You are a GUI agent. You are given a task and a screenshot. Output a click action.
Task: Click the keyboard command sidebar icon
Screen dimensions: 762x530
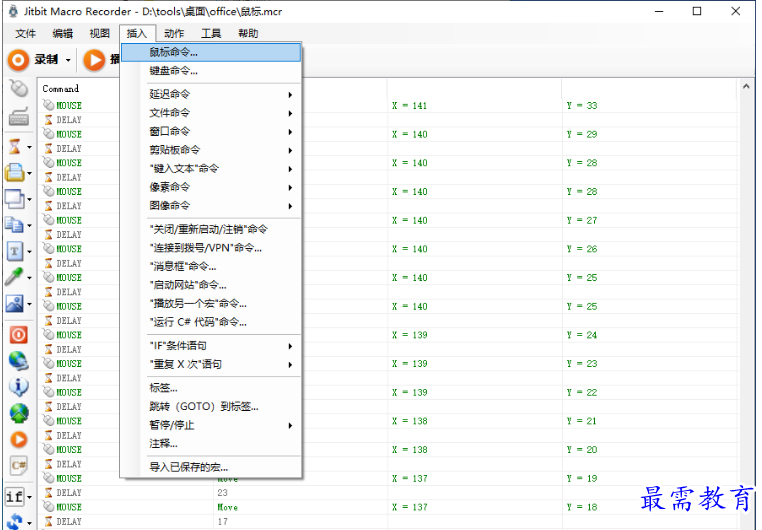[x=18, y=117]
